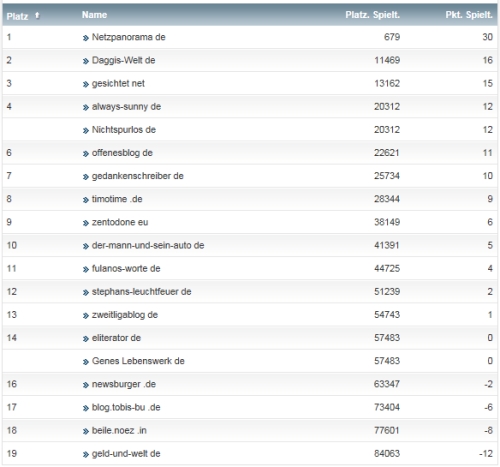Select the rank value 25734
The width and height of the screenshot is (500, 467).
[x=387, y=176]
